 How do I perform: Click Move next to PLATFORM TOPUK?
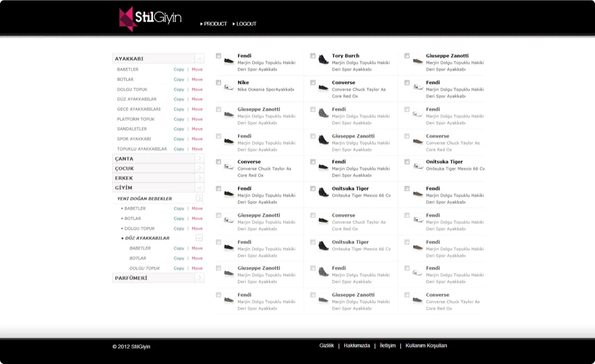197,119
